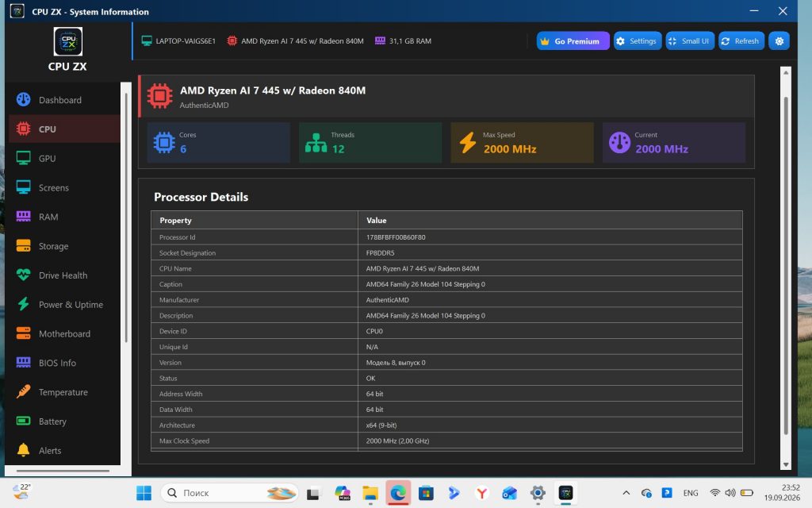
Task: Click the gear icon button after Refresh
Action: 779,41
